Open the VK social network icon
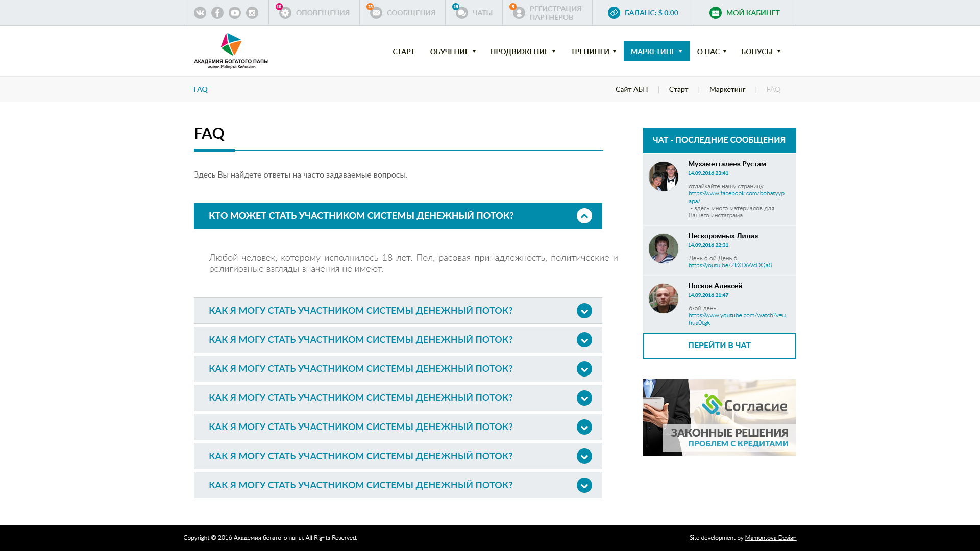 (200, 13)
